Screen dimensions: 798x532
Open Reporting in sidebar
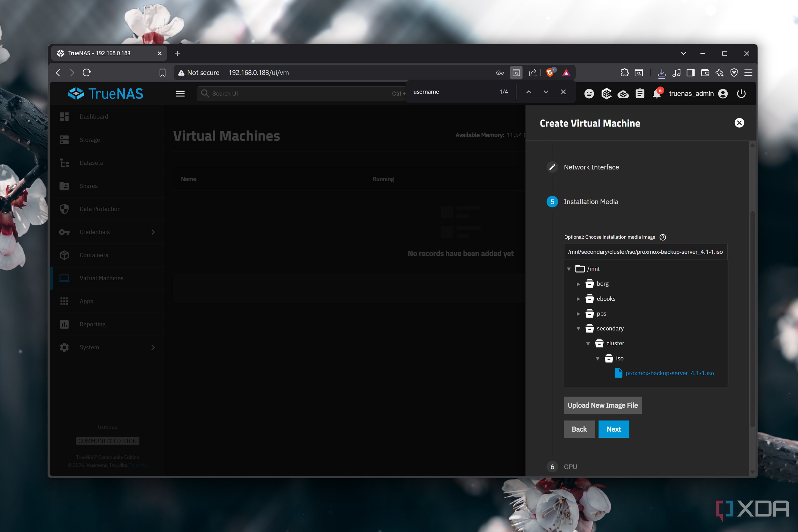[x=108, y=324]
